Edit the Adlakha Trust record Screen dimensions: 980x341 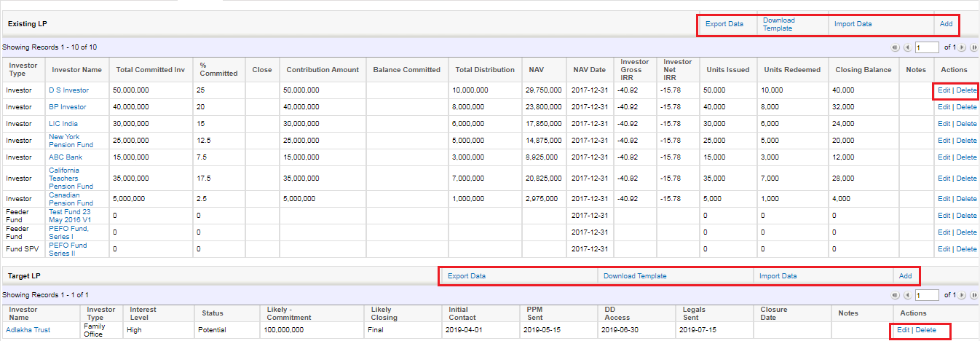[x=903, y=330]
